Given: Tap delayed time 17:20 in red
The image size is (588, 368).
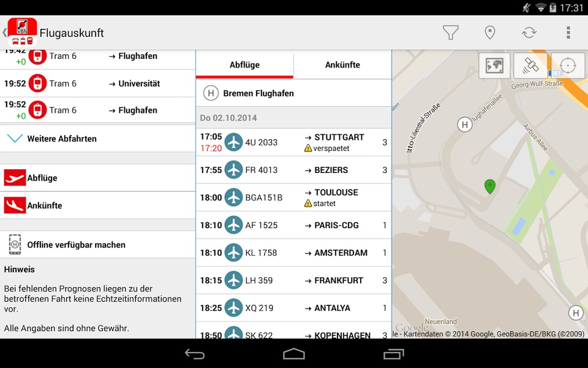Looking at the screenshot, I should [211, 148].
